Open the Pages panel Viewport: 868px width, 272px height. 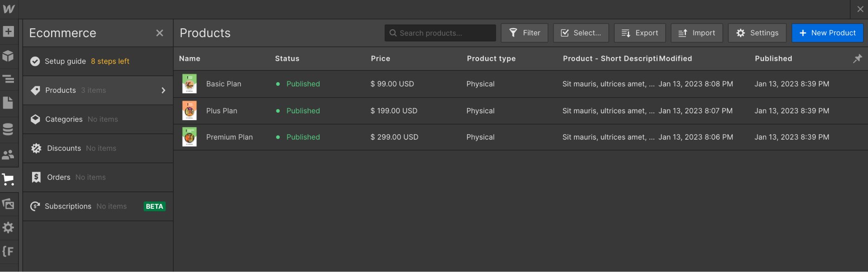coord(8,103)
